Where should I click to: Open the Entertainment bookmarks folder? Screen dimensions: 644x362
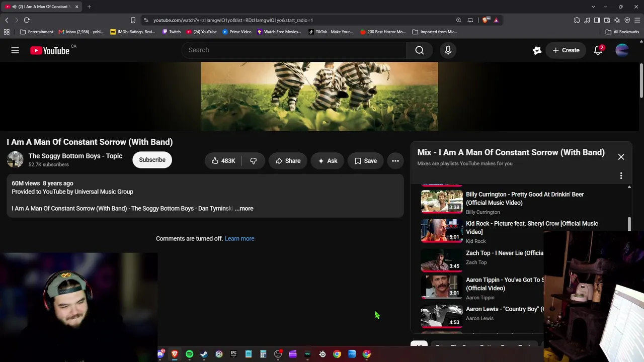(x=36, y=32)
